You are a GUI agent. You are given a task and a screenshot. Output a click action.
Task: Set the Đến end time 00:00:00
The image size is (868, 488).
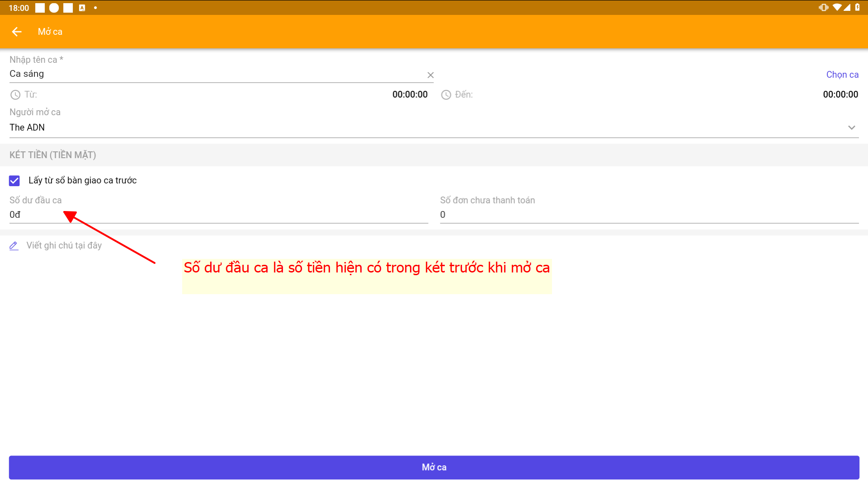point(840,95)
